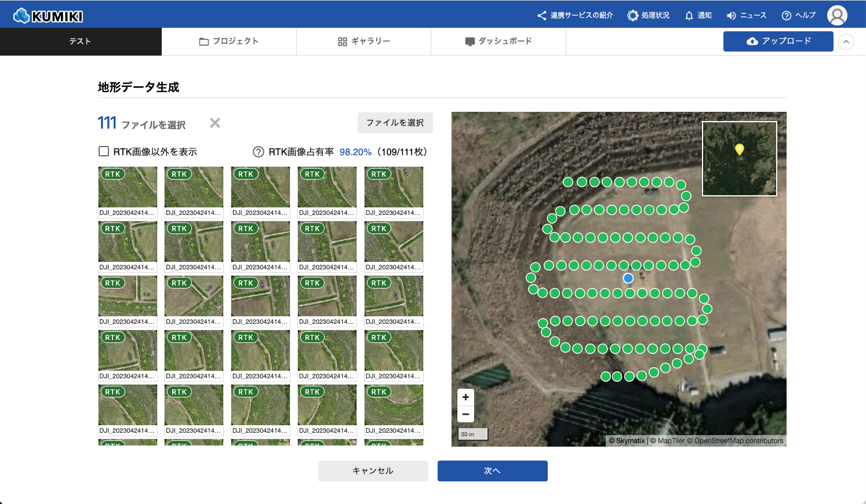The height and width of the screenshot is (504, 866).
Task: Open processing status gear icon
Action: (633, 16)
